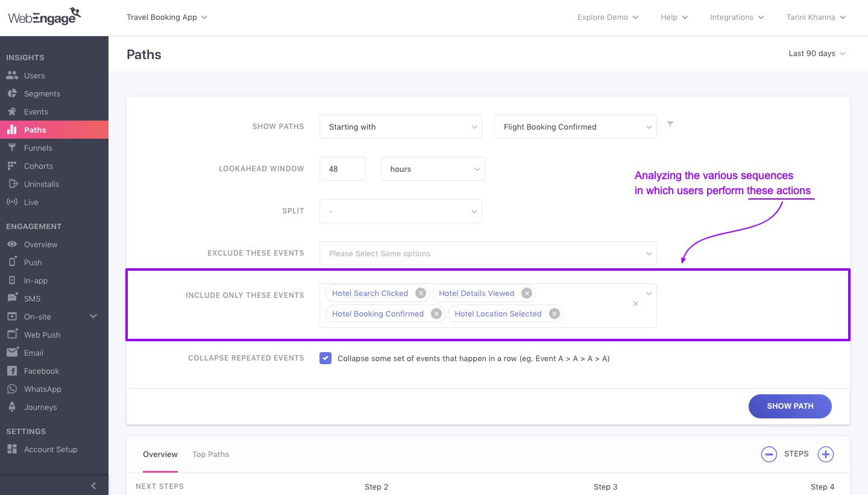Open the hours unit dropdown
The height and width of the screenshot is (495, 868).
coord(433,169)
